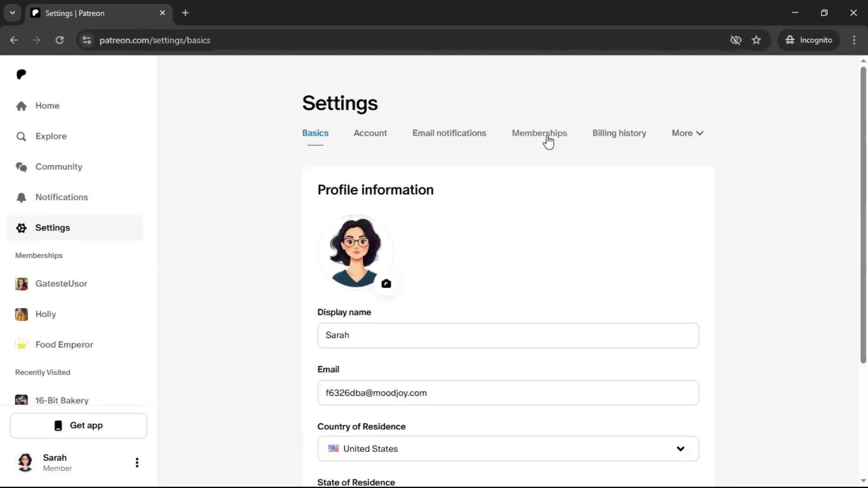
Task: Go to Community in sidebar
Action: click(75, 167)
